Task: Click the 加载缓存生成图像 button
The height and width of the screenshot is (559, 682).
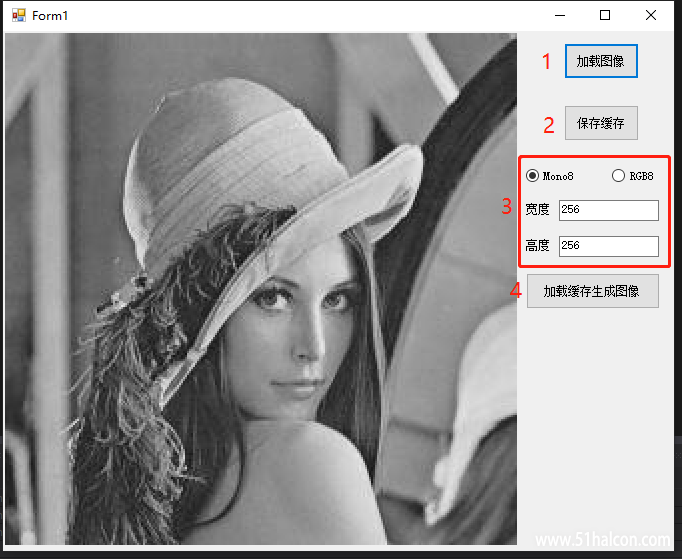Action: pos(592,291)
